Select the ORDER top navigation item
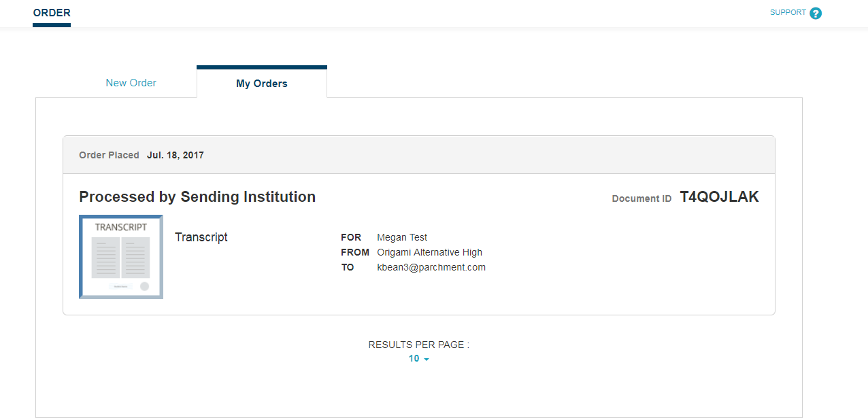Screen dimensions: 868x418 [52, 13]
